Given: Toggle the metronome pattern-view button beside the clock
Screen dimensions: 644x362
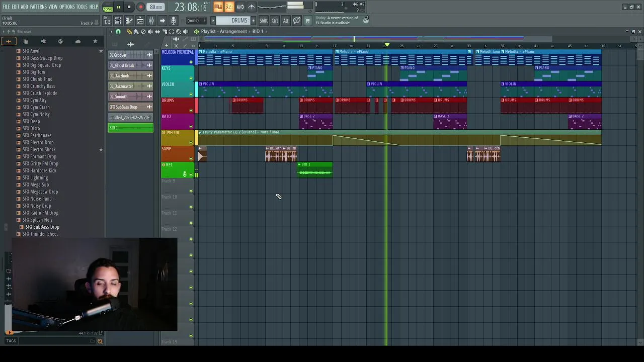Looking at the screenshot, I should [218, 7].
